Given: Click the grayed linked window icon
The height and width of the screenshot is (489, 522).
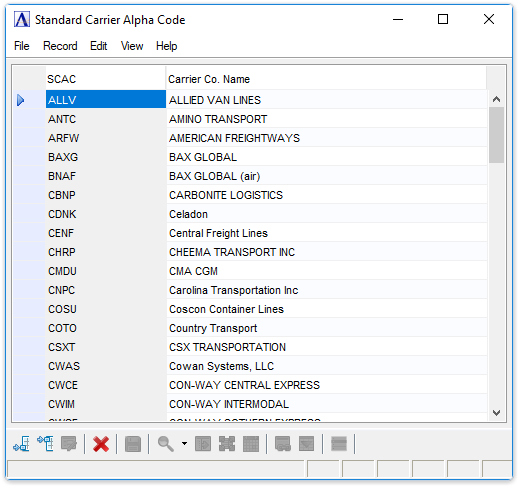Looking at the screenshot, I should pyautogui.click(x=283, y=444).
